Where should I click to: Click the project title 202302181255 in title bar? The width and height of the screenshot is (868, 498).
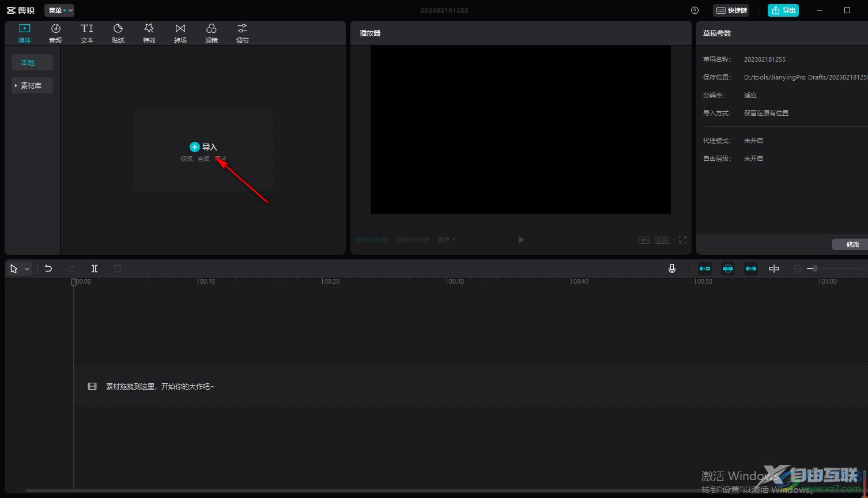(x=444, y=10)
